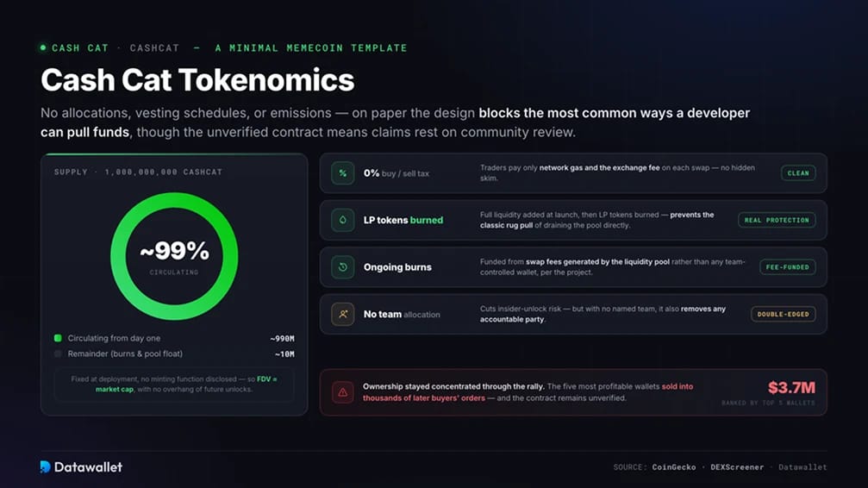Click the DOUBLE-EDGED tag
868x488 pixels.
tap(783, 314)
